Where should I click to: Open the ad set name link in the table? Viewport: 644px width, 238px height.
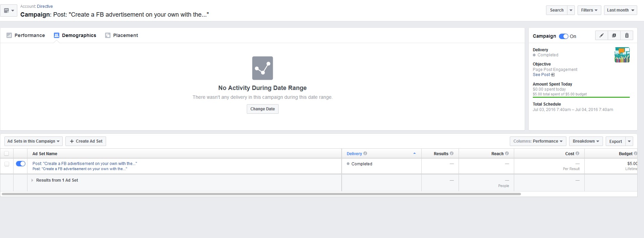tap(85, 163)
